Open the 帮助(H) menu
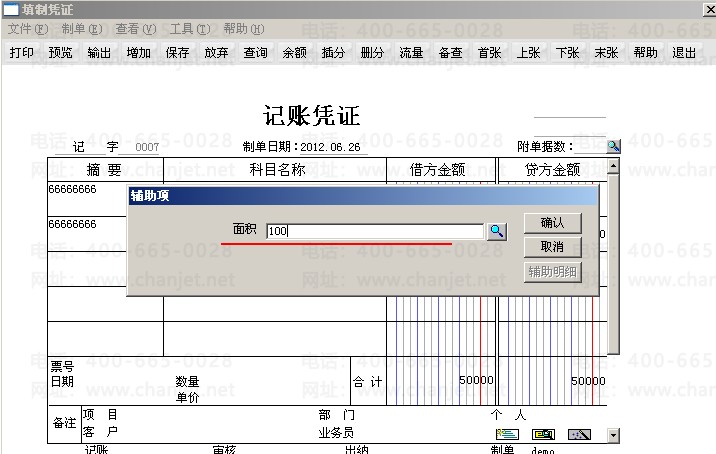Image resolution: width=716 pixels, height=454 pixels. click(244, 29)
